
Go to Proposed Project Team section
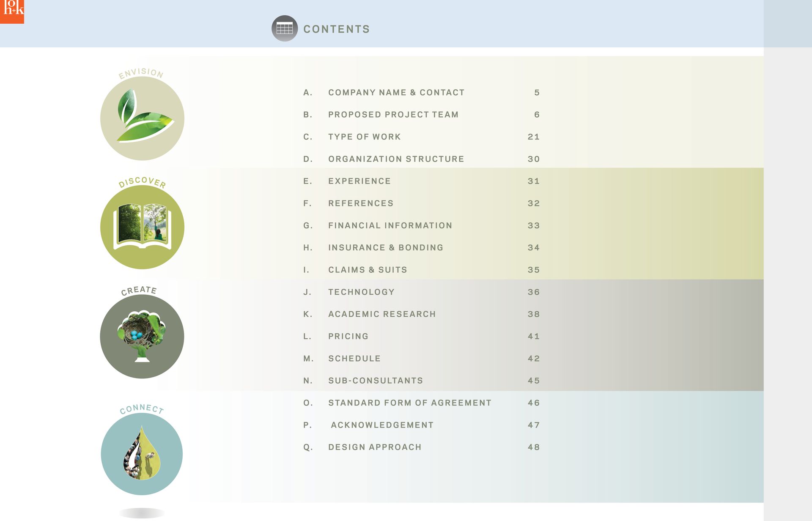click(393, 115)
